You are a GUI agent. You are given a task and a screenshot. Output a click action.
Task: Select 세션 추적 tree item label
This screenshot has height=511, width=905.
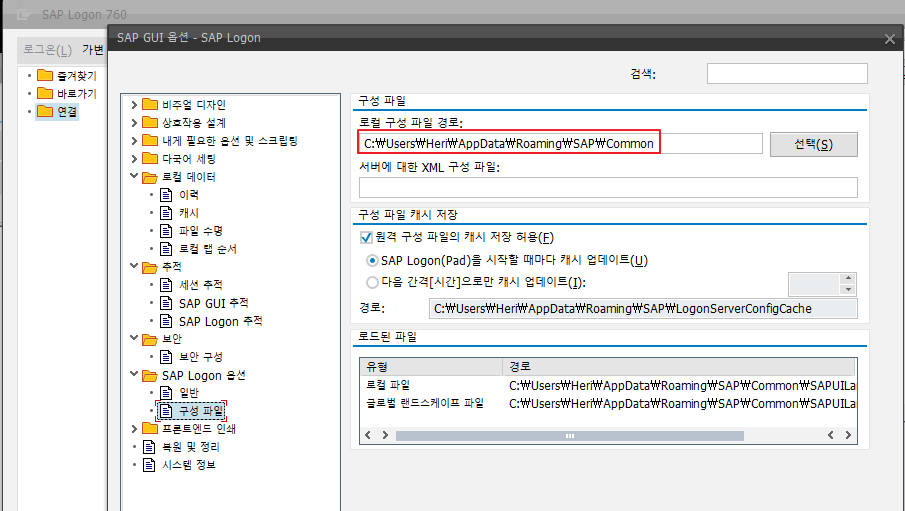(200, 285)
